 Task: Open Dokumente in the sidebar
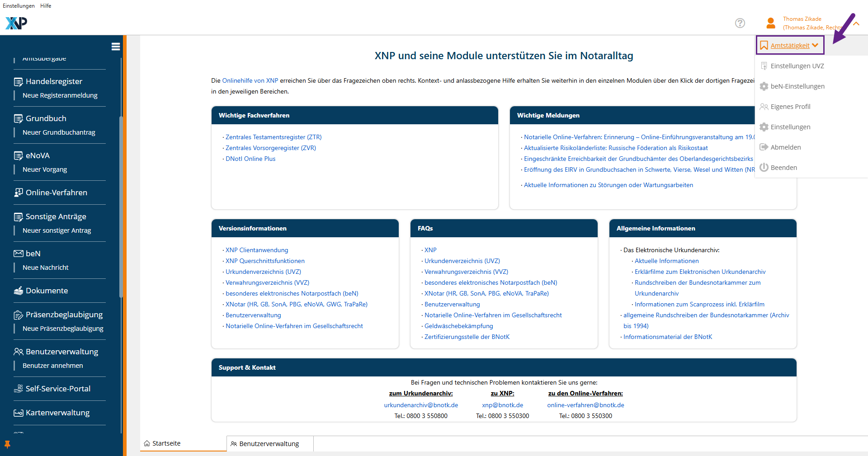tap(47, 291)
